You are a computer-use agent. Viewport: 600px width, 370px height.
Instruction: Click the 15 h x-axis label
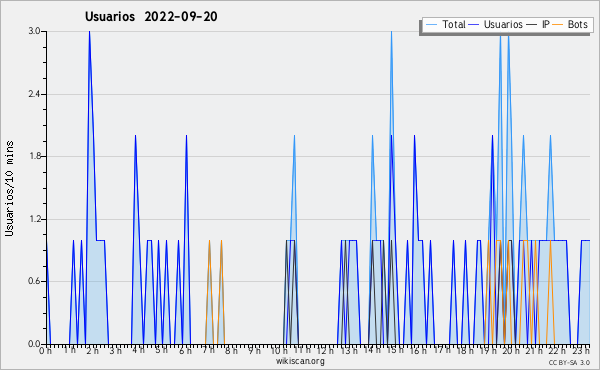pos(395,350)
